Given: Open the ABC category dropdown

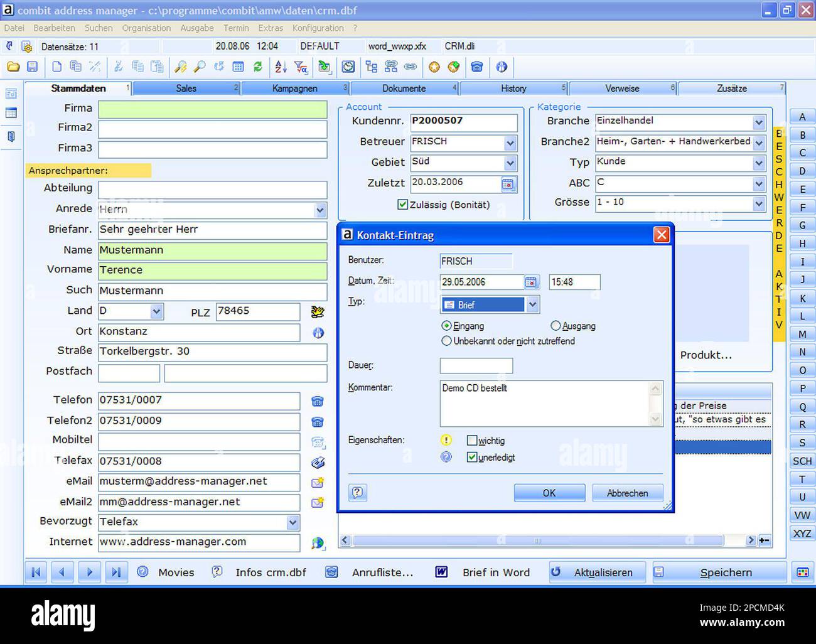Looking at the screenshot, I should pos(759,184).
